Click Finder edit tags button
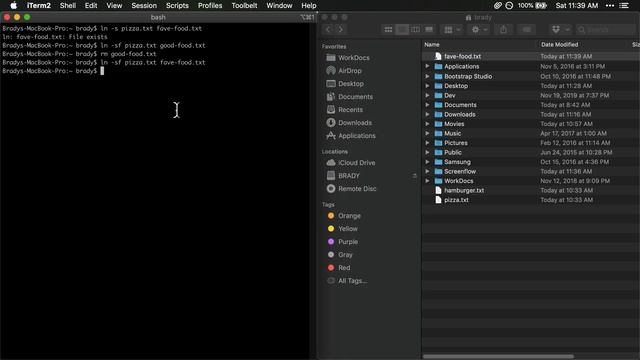The width and height of the screenshot is (640, 360). point(527,29)
